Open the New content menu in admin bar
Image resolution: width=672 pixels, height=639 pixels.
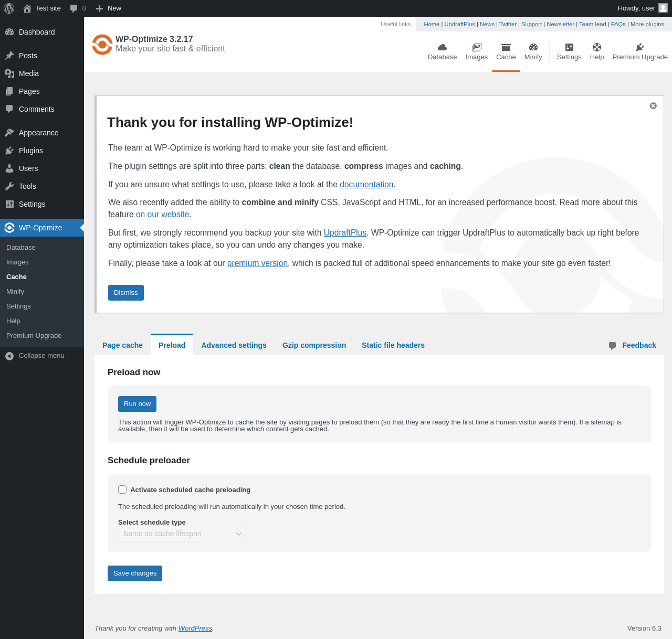click(109, 8)
